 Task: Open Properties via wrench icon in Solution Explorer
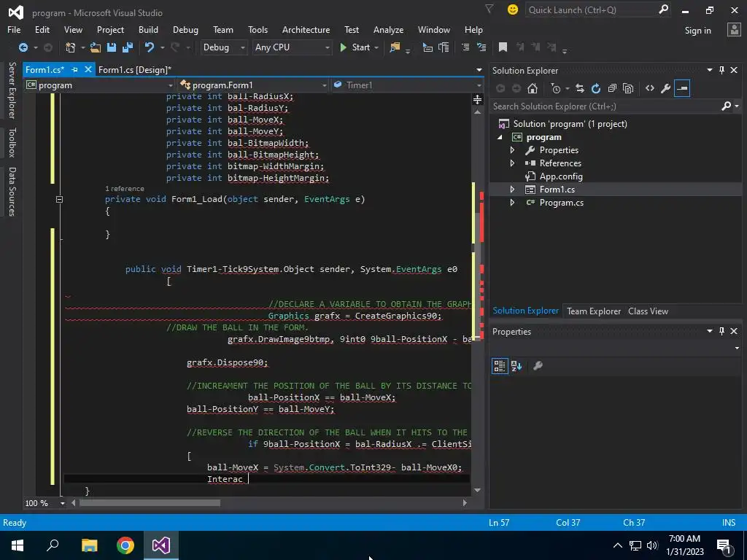[666, 88]
